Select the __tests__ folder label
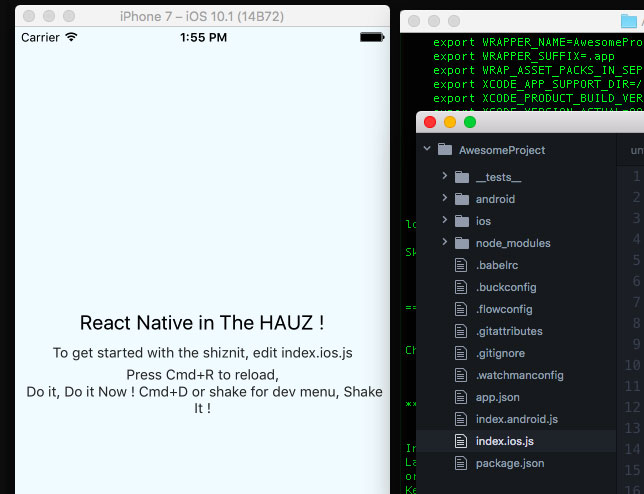This screenshot has width=644, height=494. [499, 177]
